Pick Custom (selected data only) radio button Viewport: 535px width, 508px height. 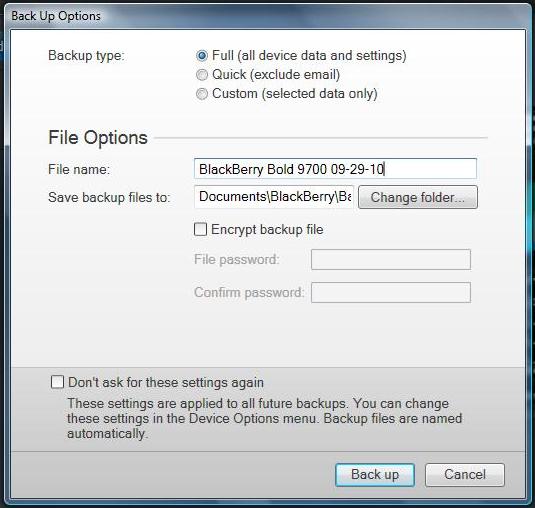[x=202, y=93]
